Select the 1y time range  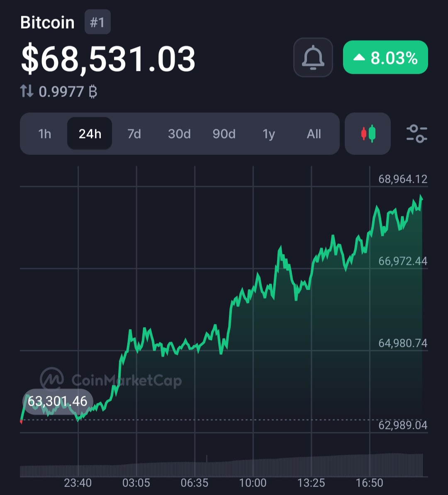(269, 133)
